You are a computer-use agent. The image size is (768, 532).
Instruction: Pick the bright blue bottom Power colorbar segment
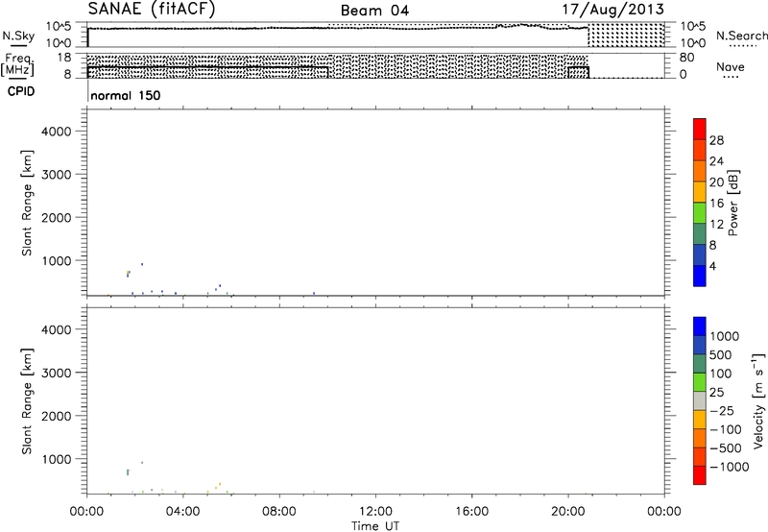[700, 276]
